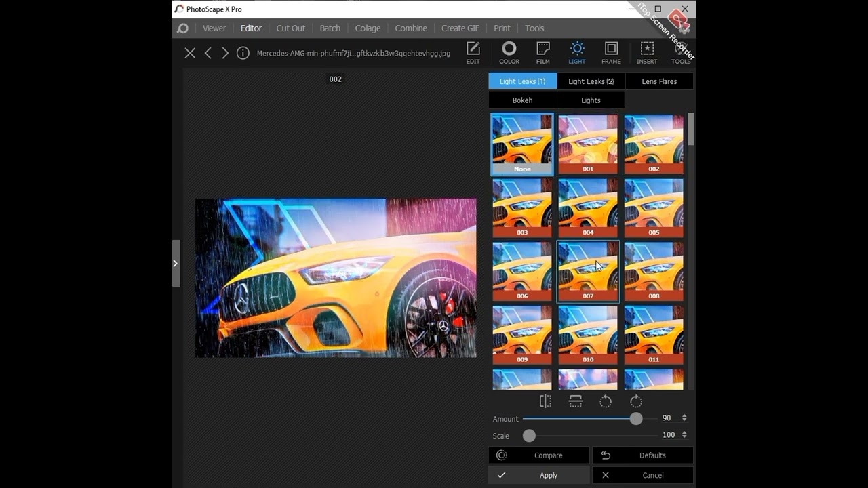Choose light leak preset 004

click(x=588, y=207)
